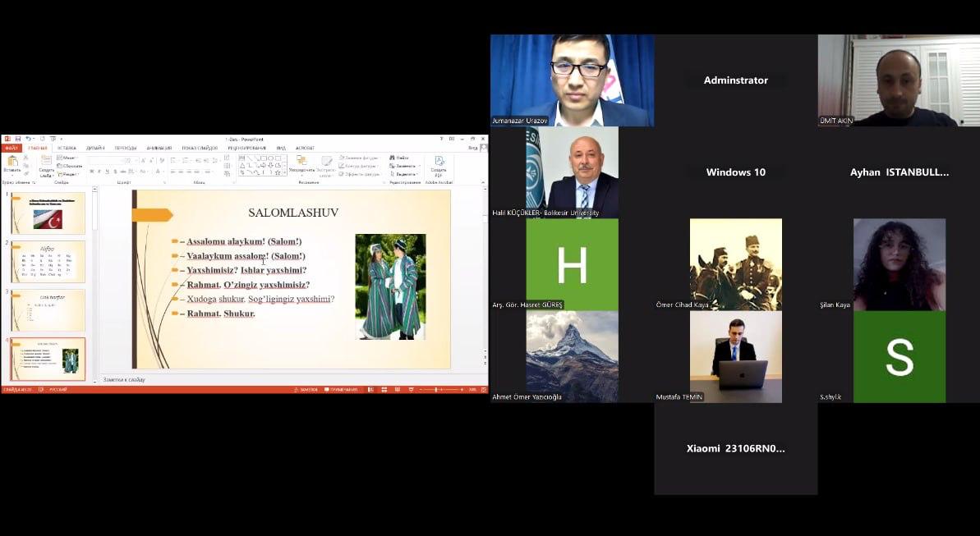The height and width of the screenshot is (536, 980).
Task: Select the Alifbo slide thumbnail
Action: (48, 262)
